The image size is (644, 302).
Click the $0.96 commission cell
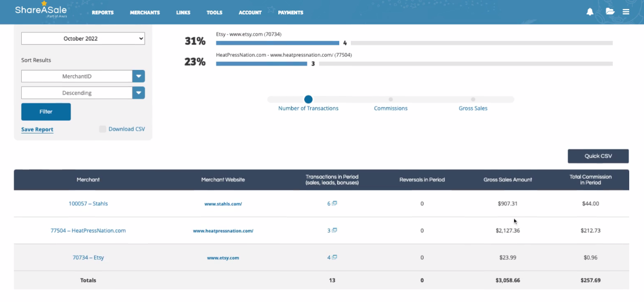tap(590, 257)
